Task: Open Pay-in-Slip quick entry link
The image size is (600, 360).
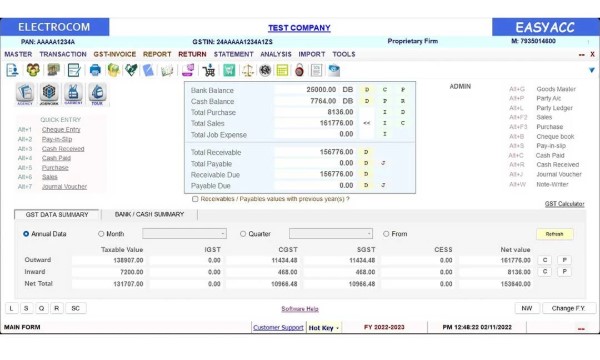Action: [57, 139]
